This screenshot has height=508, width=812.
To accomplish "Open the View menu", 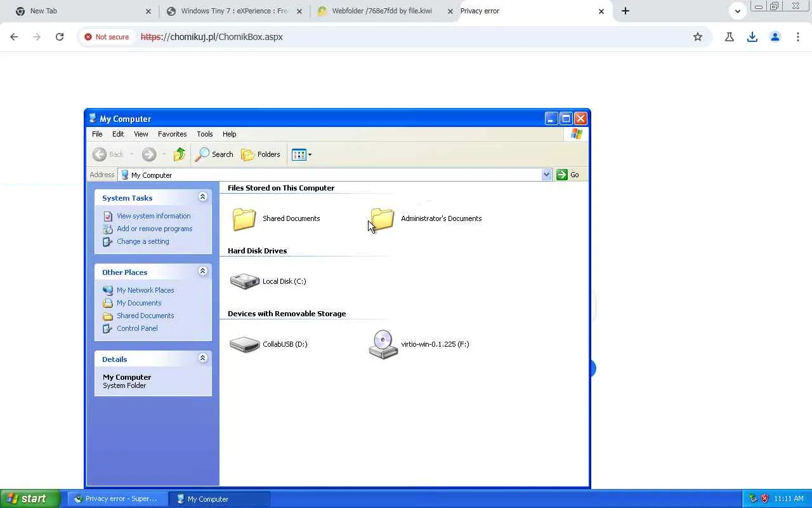I will (141, 134).
